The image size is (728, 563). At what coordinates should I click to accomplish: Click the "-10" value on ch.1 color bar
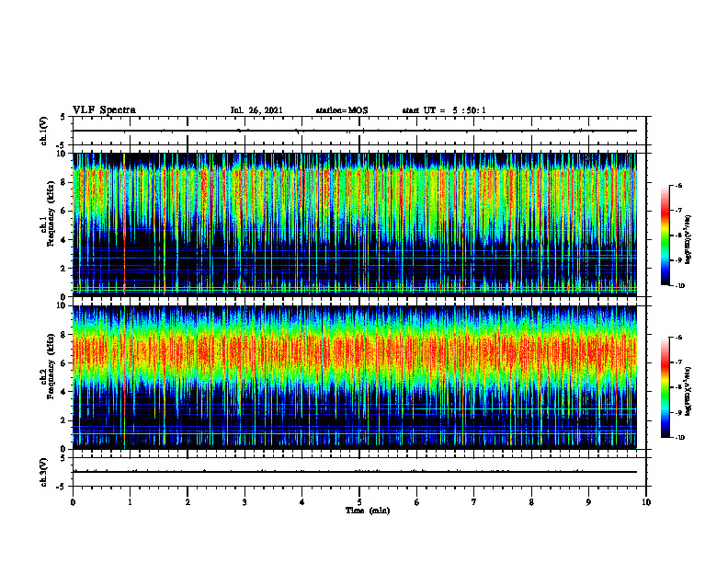point(679,285)
